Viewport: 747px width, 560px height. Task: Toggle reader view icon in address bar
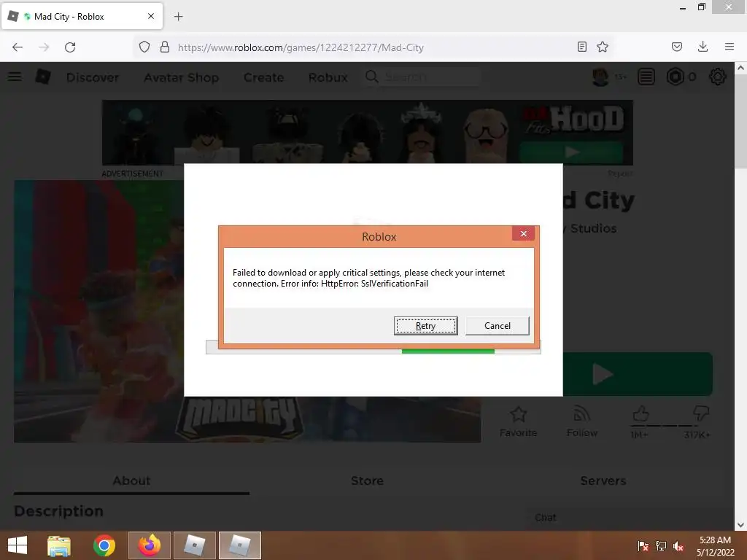pyautogui.click(x=581, y=47)
